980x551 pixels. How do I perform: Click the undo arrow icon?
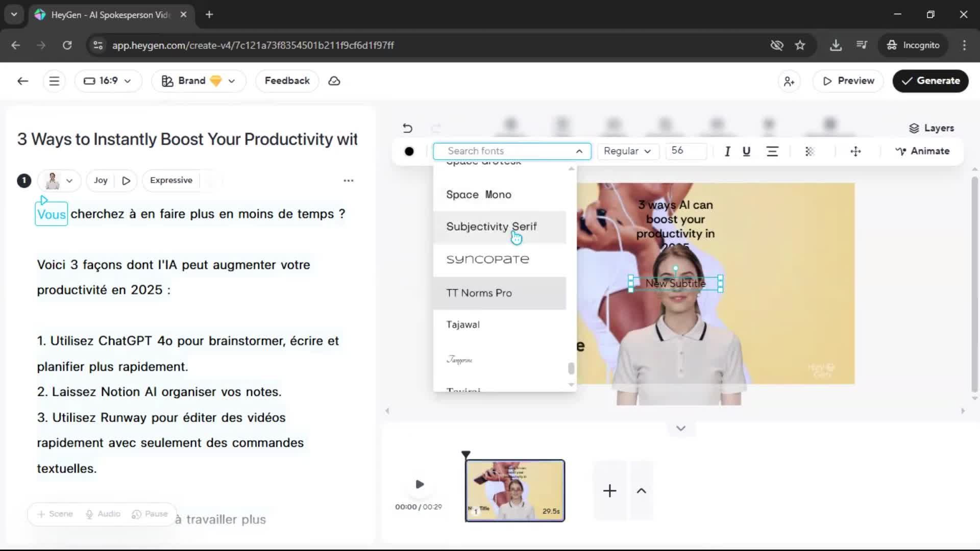tap(407, 128)
